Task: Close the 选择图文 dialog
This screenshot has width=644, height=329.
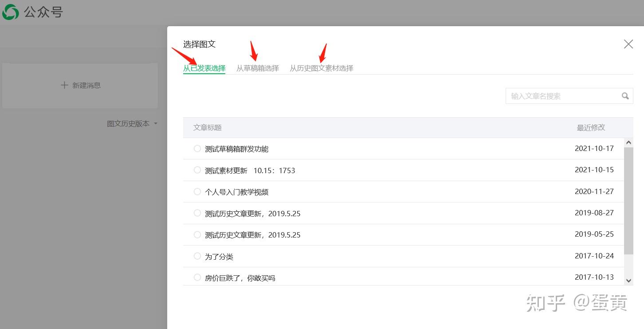Action: click(628, 44)
